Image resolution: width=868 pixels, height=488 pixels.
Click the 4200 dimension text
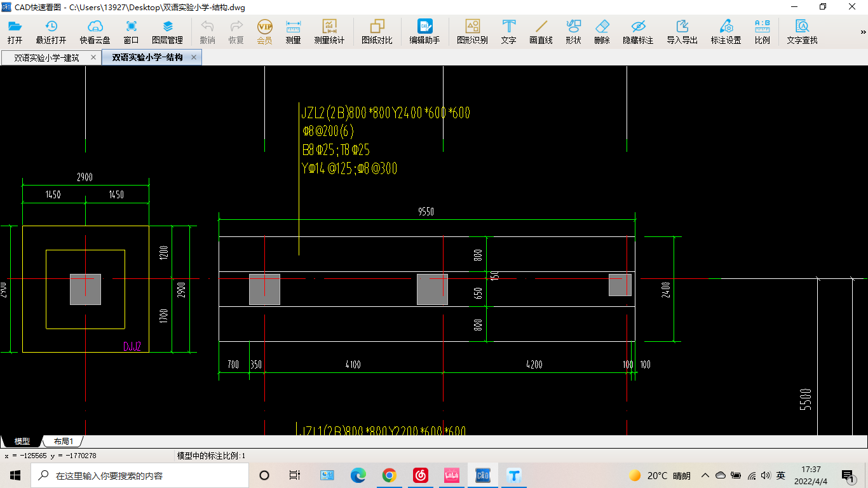(x=534, y=365)
